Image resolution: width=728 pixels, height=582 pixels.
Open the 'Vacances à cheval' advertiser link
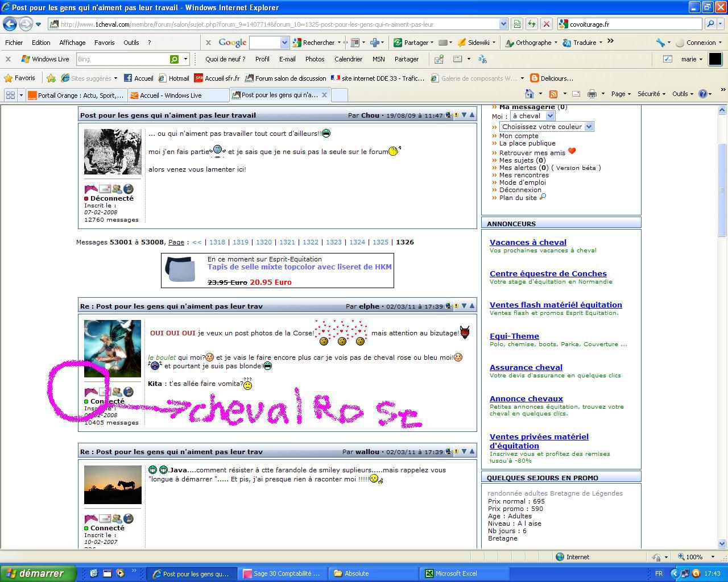[x=528, y=243]
